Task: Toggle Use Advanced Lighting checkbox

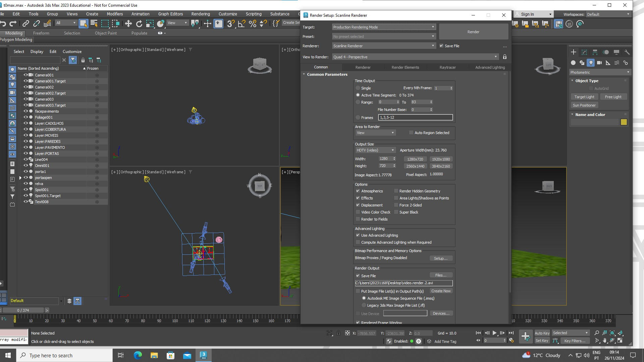Action: 358,235
